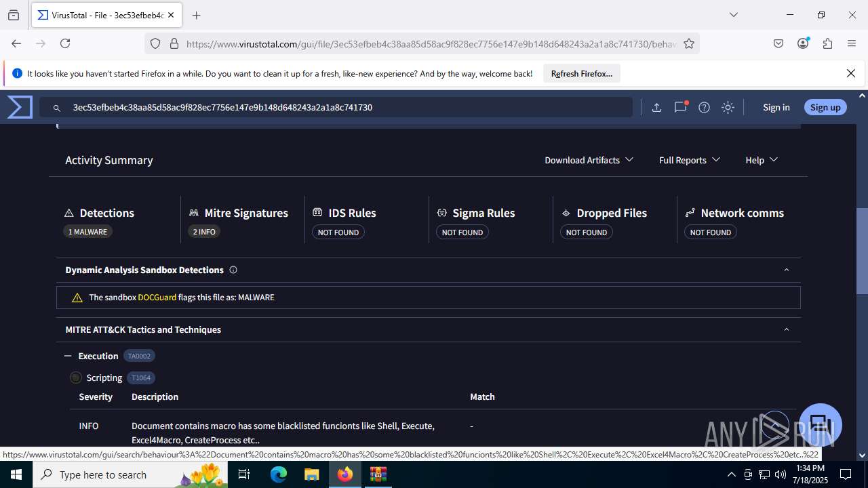The width and height of the screenshot is (868, 488).
Task: Click the page vertical scrollbar thumb
Action: [x=862, y=251]
